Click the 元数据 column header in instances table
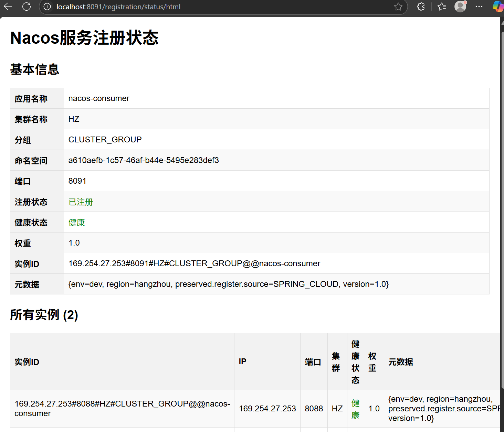The image size is (504, 432). point(442,361)
